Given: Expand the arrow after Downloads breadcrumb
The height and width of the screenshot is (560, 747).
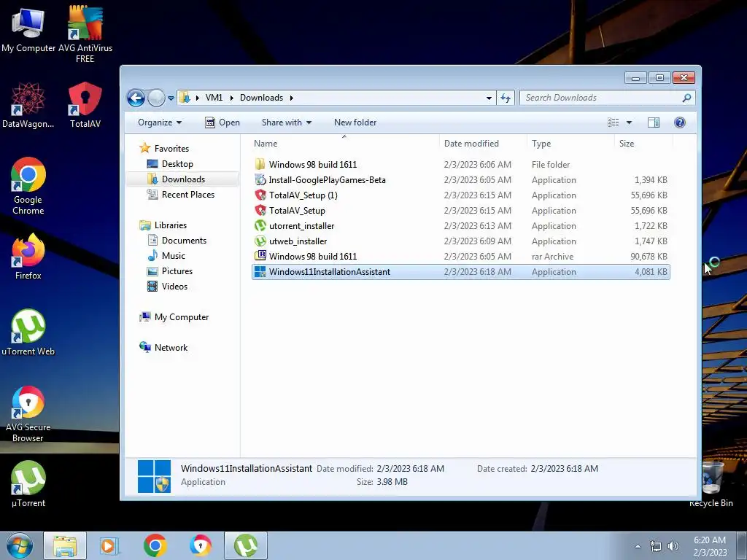Looking at the screenshot, I should [291, 98].
